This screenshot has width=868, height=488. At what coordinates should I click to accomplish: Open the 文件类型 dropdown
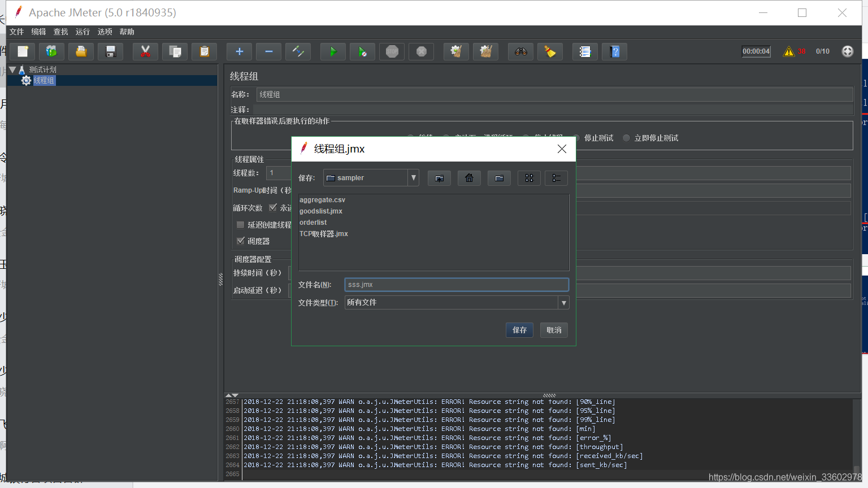point(563,303)
